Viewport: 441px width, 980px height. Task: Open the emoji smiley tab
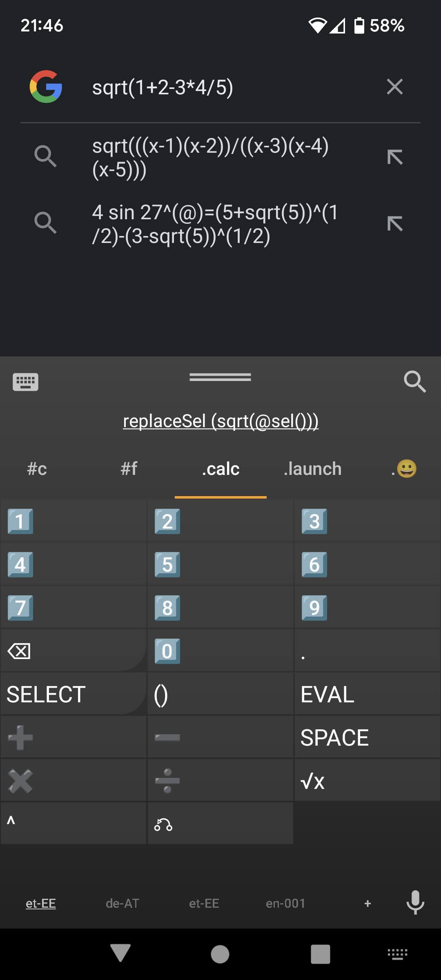click(404, 469)
